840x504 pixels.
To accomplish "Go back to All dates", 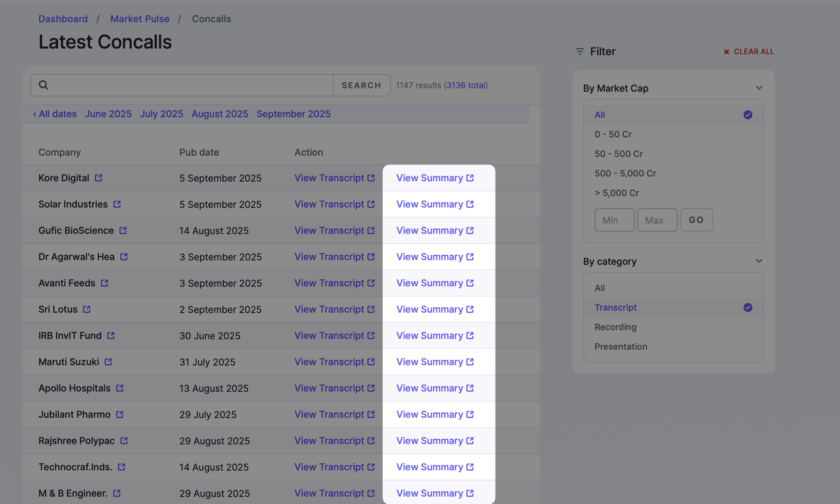I will (x=55, y=114).
